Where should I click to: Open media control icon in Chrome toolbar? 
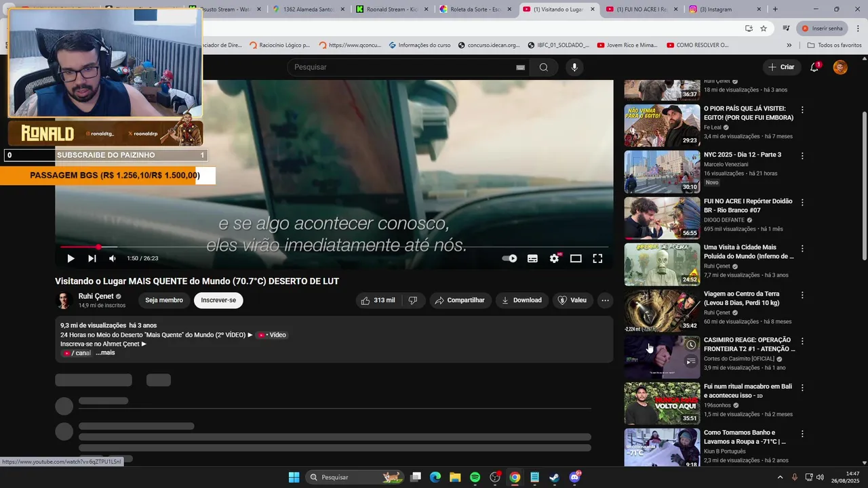coord(786,28)
